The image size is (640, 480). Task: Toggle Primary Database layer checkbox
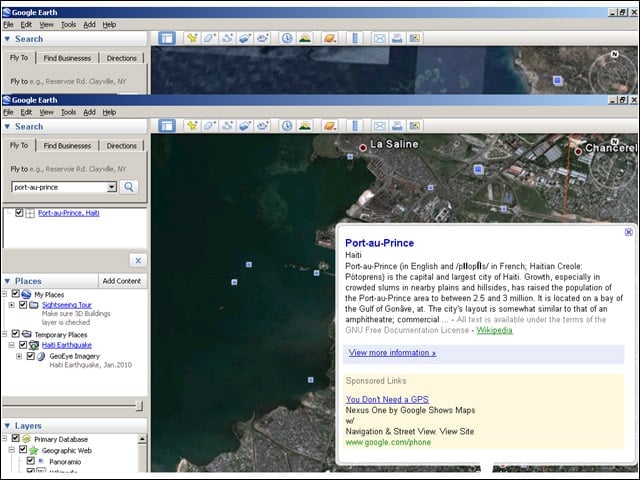(16, 438)
